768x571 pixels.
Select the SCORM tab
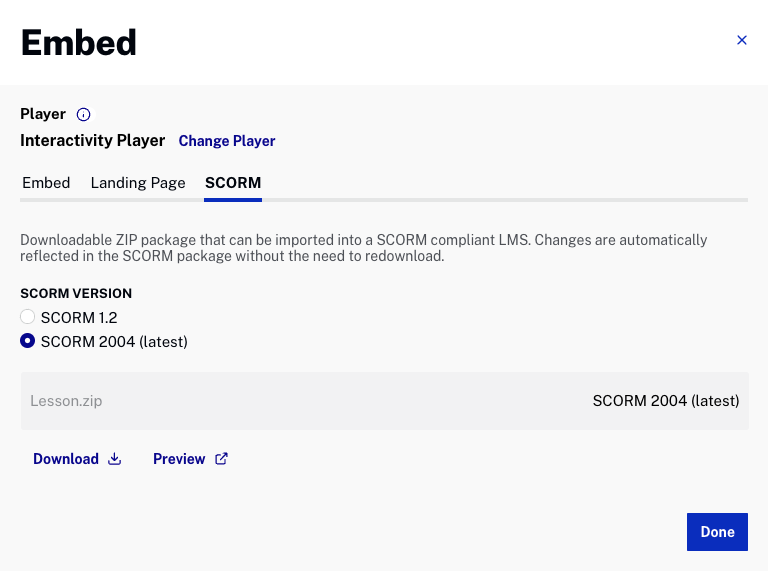[233, 183]
